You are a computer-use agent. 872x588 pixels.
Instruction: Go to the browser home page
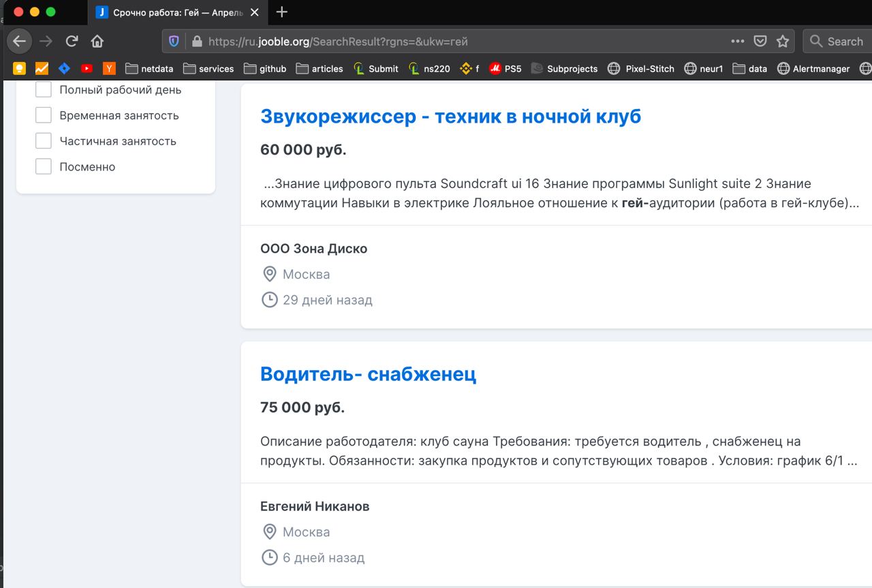pyautogui.click(x=97, y=42)
